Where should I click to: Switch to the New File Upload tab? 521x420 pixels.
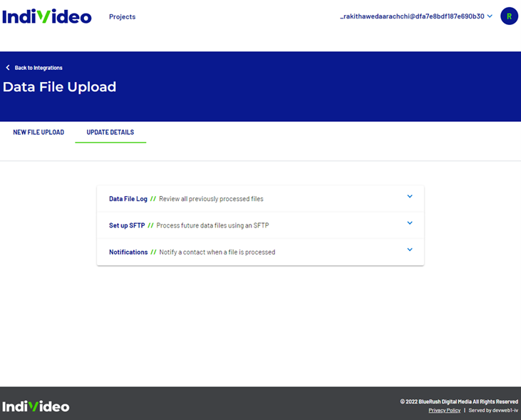tap(38, 133)
